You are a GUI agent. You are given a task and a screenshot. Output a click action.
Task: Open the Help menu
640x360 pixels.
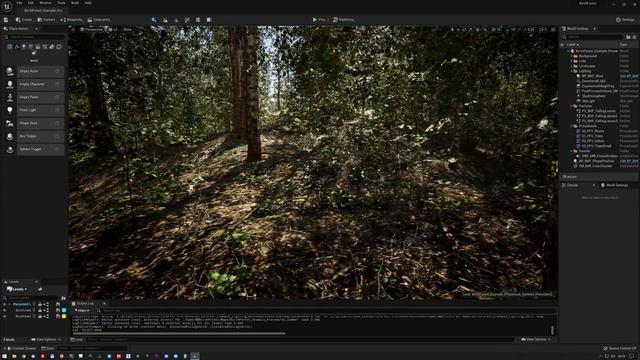tap(88, 3)
